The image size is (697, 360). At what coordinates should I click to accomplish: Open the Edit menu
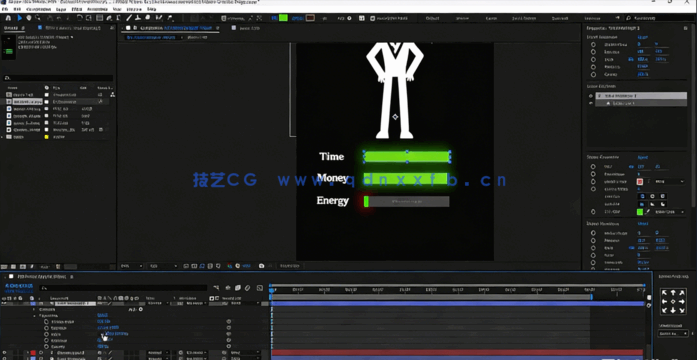[17, 9]
